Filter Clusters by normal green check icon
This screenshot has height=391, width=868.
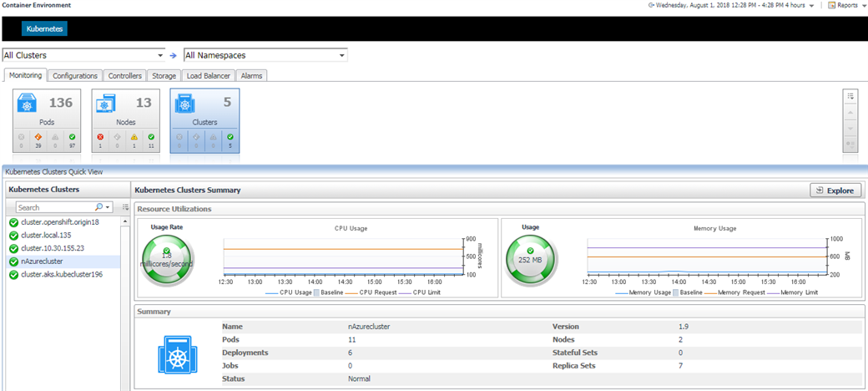click(x=230, y=137)
